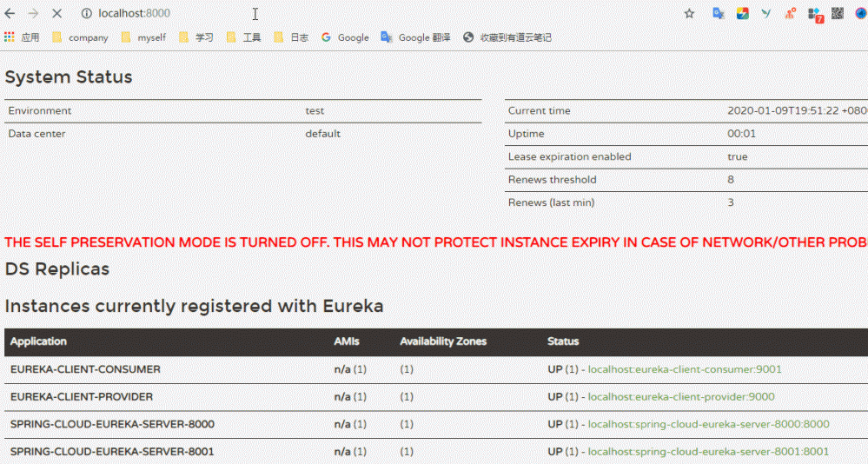Click the DS Replicas heading
This screenshot has height=464, width=868.
[57, 269]
